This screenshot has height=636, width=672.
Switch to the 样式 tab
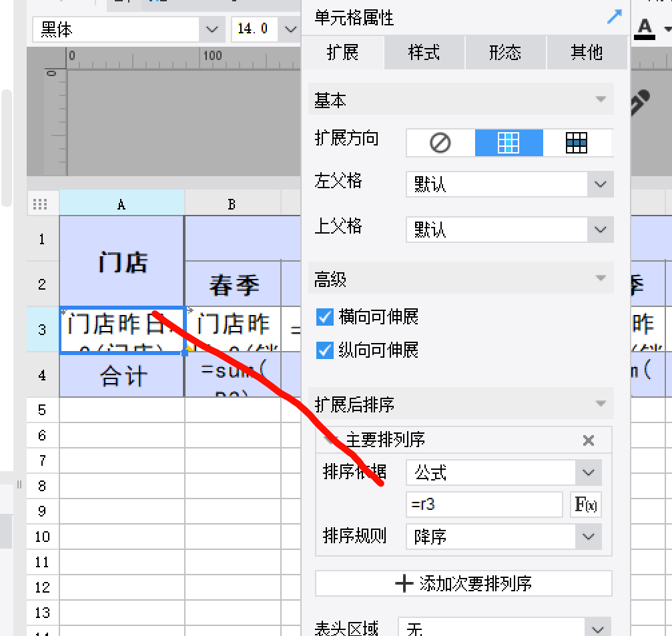click(x=424, y=53)
